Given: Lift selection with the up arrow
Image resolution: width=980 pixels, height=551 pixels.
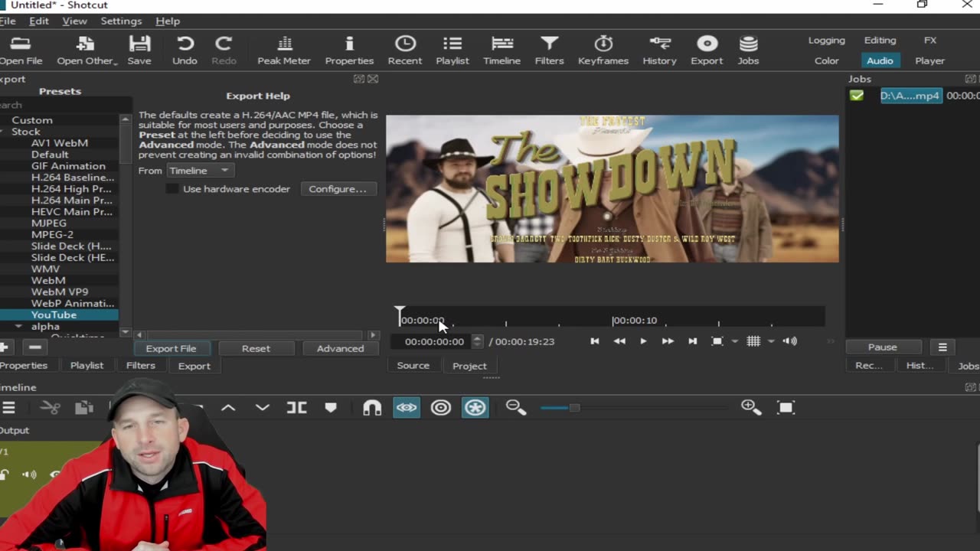Looking at the screenshot, I should point(228,408).
